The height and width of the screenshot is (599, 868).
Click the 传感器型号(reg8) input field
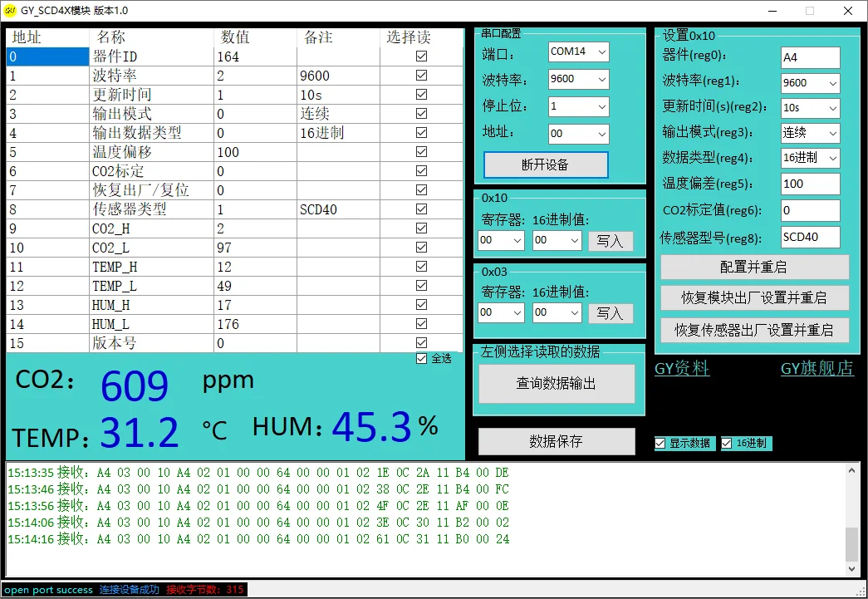click(811, 237)
